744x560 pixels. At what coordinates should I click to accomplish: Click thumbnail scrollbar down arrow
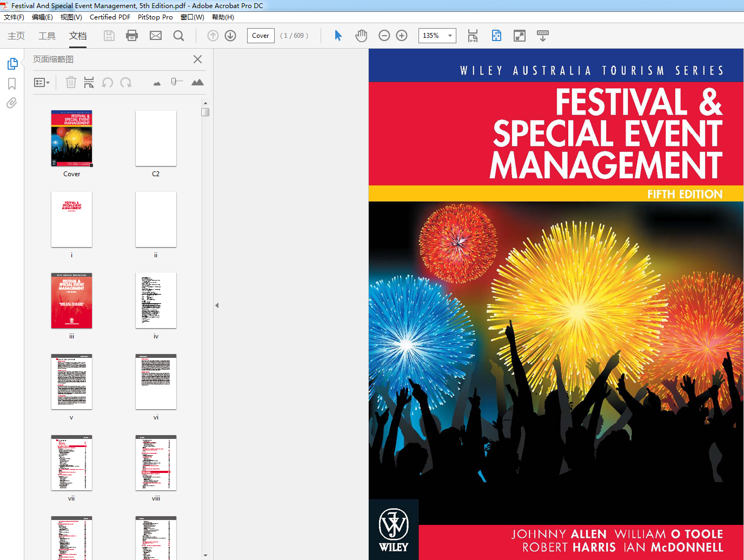tap(205, 555)
